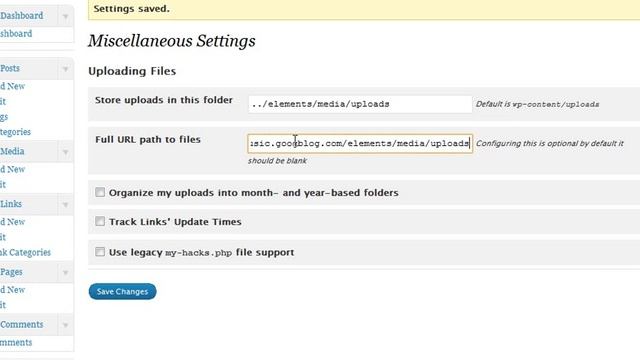
Task: Click 'Default is wp-content/uploads' hint text
Action: coord(538,104)
